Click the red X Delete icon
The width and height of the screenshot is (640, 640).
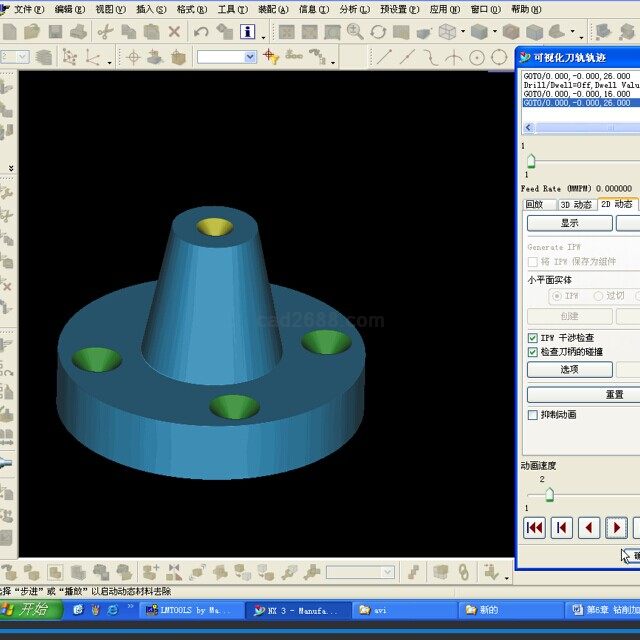pyautogui.click(x=174, y=32)
